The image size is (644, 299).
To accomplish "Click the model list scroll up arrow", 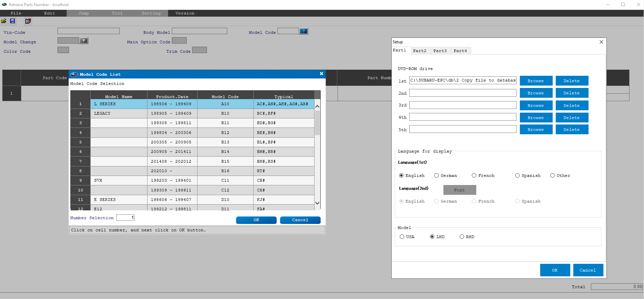I will coord(317,107).
